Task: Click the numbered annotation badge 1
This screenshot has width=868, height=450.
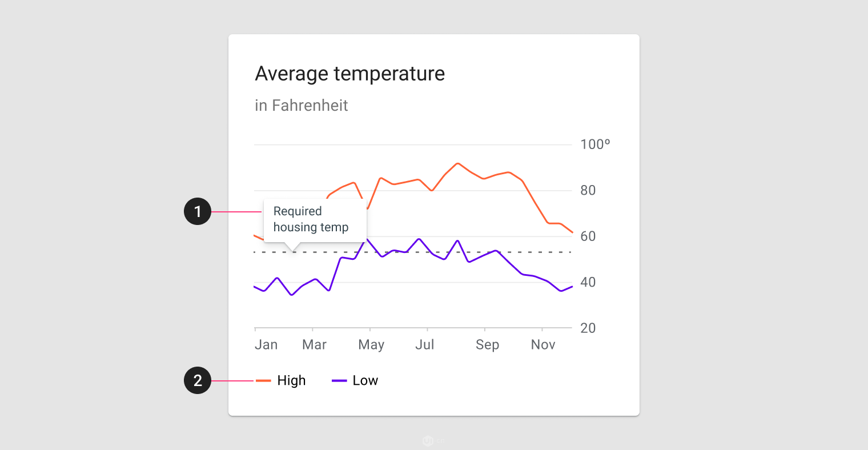Action: 198,211
